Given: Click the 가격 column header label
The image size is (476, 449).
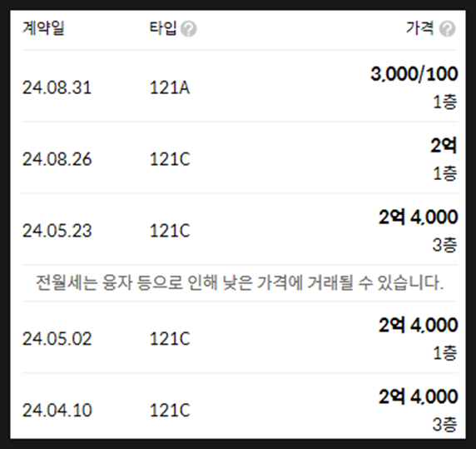Looking at the screenshot, I should (420, 28).
